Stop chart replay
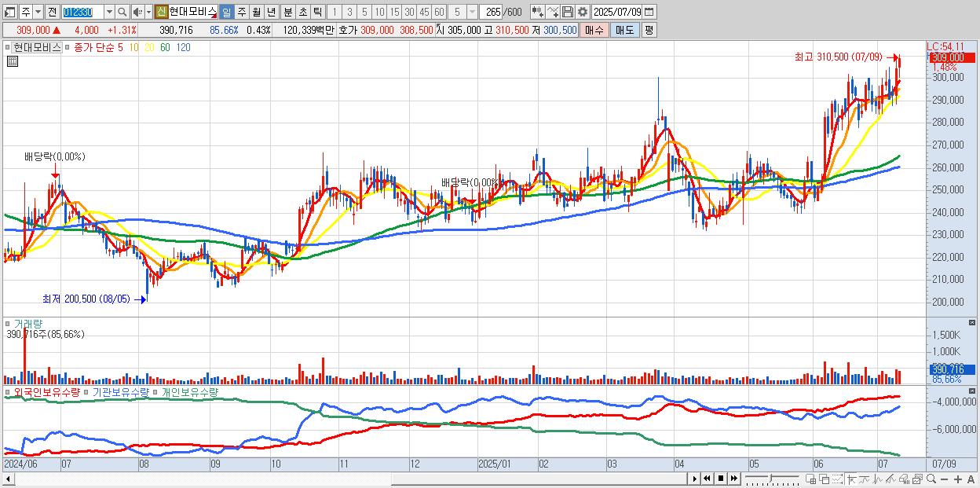980x488 pixels. click(x=721, y=479)
